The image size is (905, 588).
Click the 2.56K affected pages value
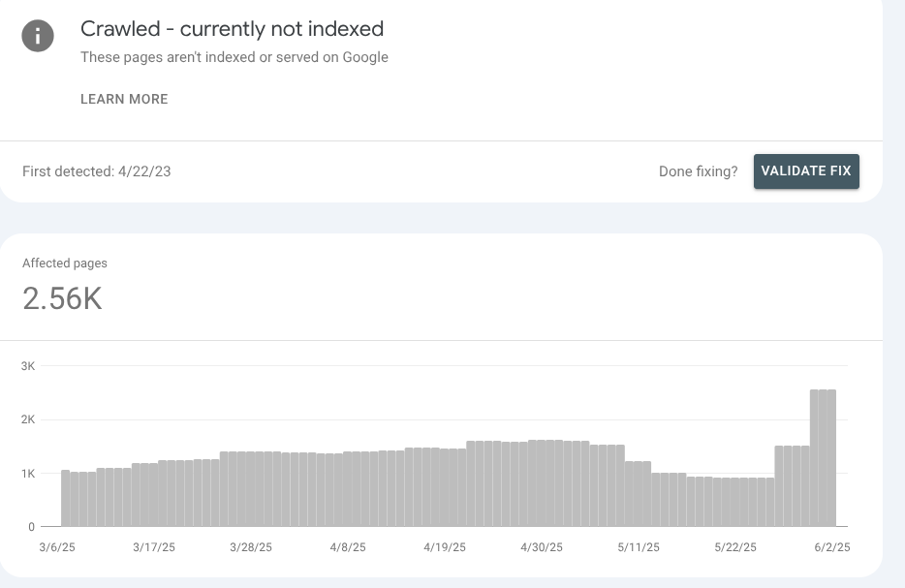coord(62,298)
